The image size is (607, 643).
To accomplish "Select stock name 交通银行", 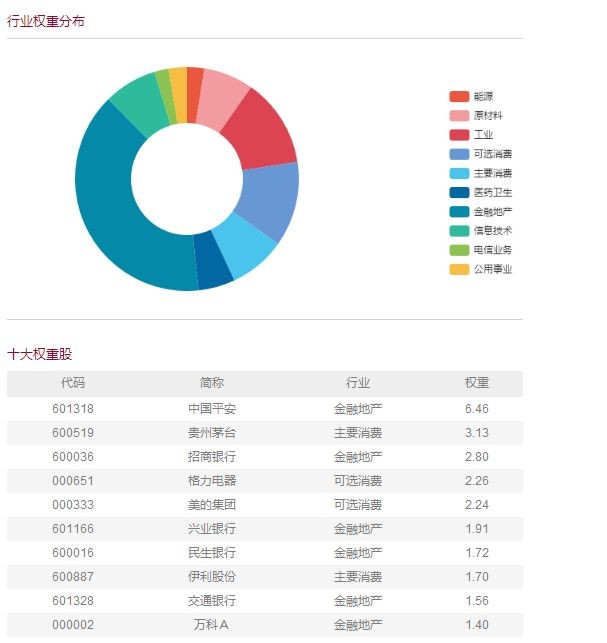I will point(212,601).
